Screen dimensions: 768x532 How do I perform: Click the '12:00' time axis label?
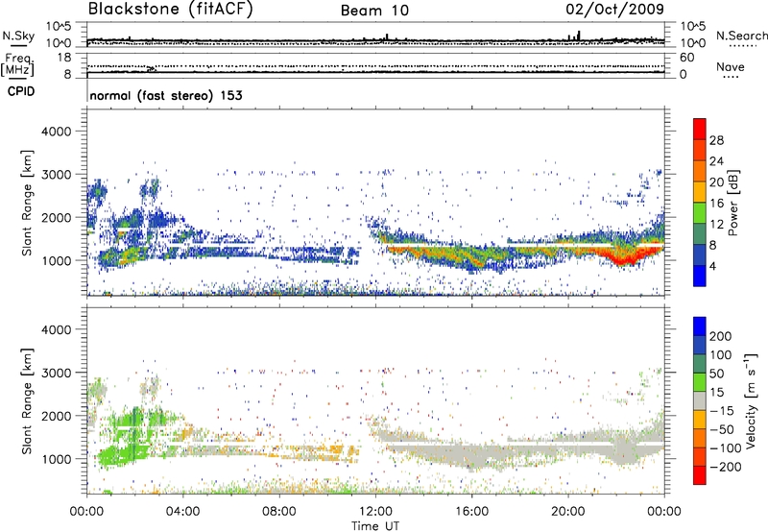tap(375, 512)
